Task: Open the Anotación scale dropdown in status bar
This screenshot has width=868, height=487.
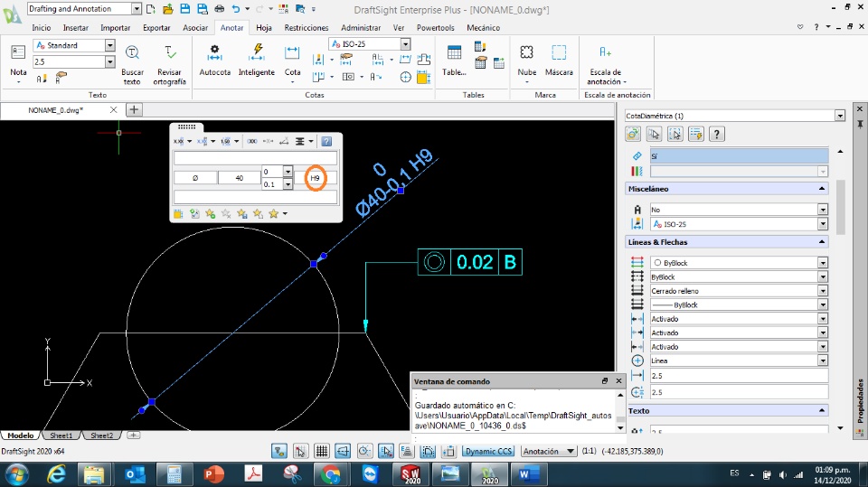Action: point(571,451)
